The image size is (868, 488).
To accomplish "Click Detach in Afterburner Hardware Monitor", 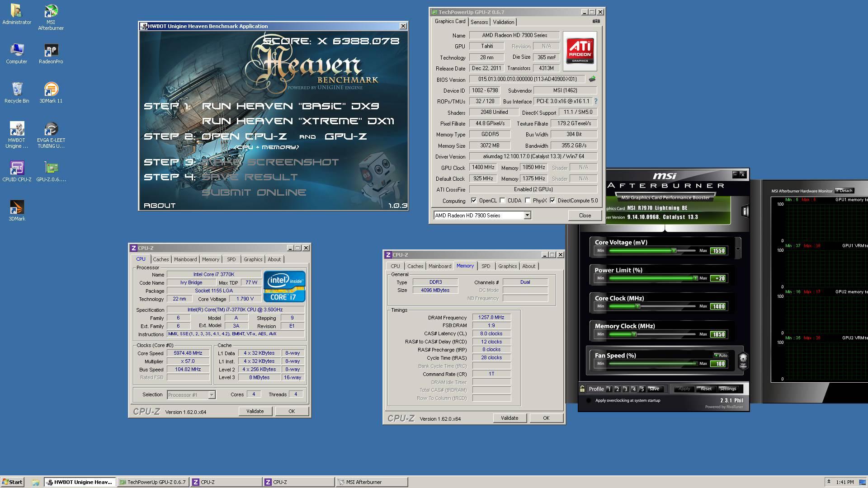I will pyautogui.click(x=844, y=191).
